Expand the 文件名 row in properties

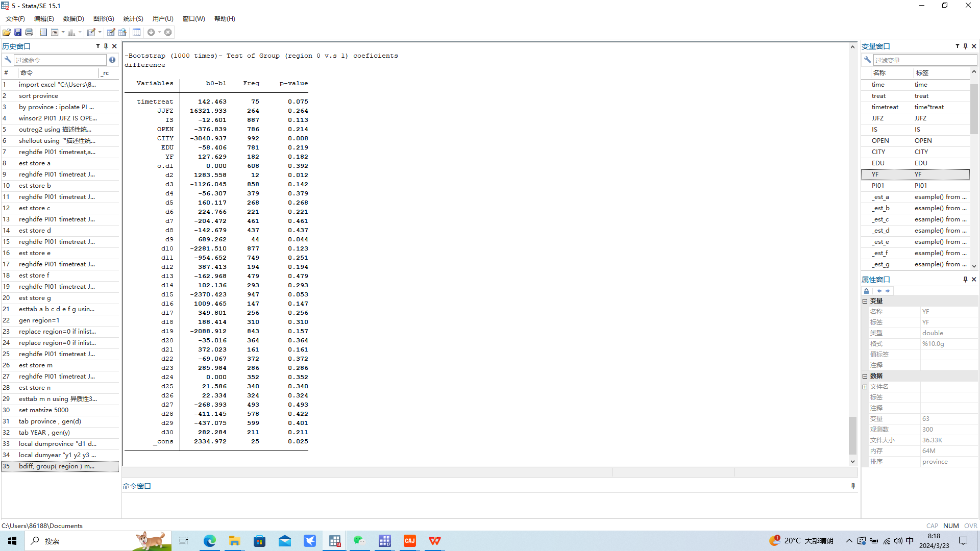[x=865, y=387]
